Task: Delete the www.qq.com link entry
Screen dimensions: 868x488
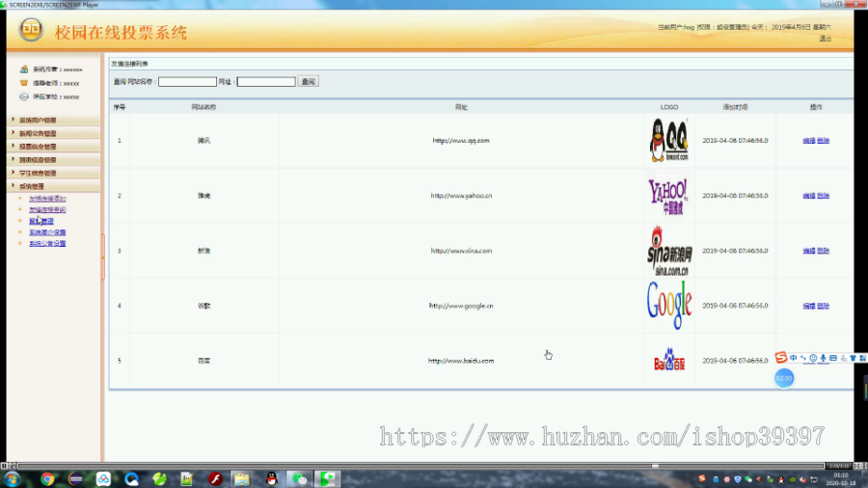Action: tap(824, 141)
